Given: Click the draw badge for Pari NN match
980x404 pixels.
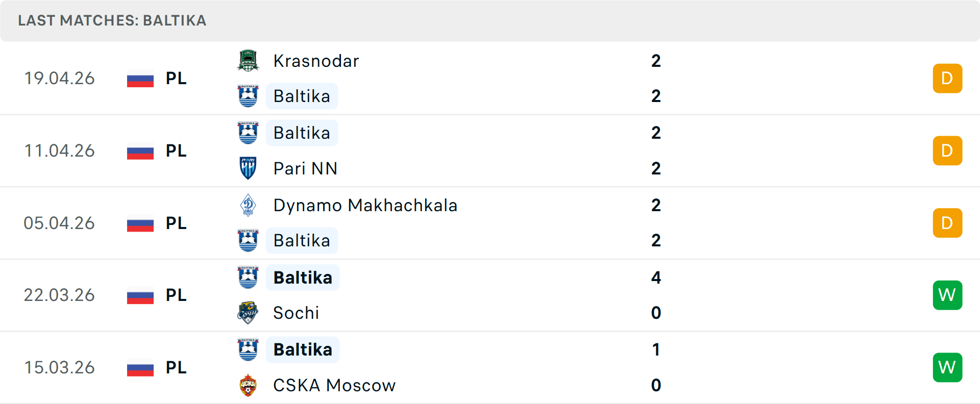Looking at the screenshot, I should [947, 151].
